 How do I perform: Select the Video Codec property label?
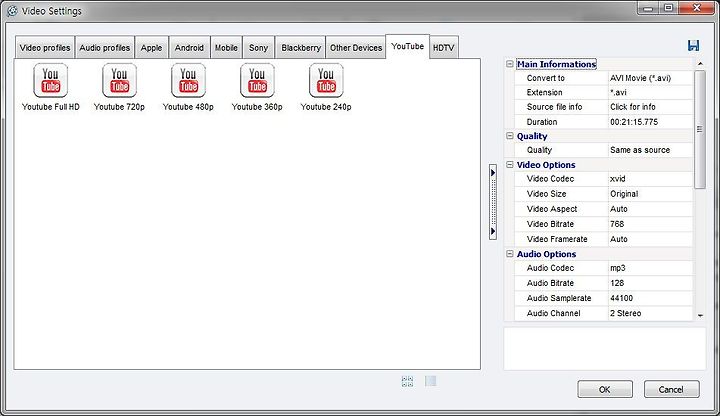(x=550, y=179)
